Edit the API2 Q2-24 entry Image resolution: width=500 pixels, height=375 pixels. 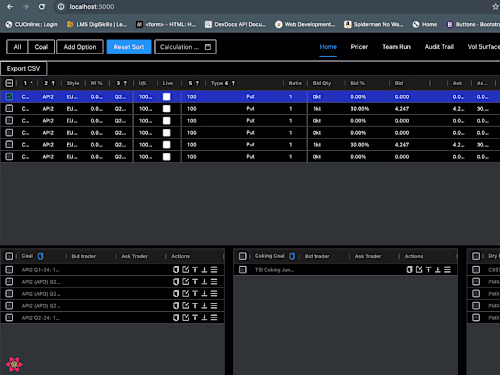coord(185,318)
